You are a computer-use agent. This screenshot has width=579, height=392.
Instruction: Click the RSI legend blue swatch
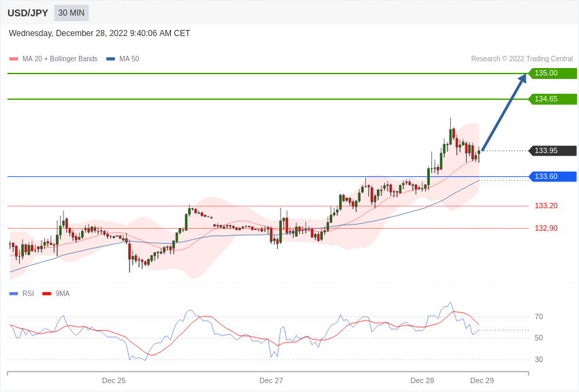[14, 294]
